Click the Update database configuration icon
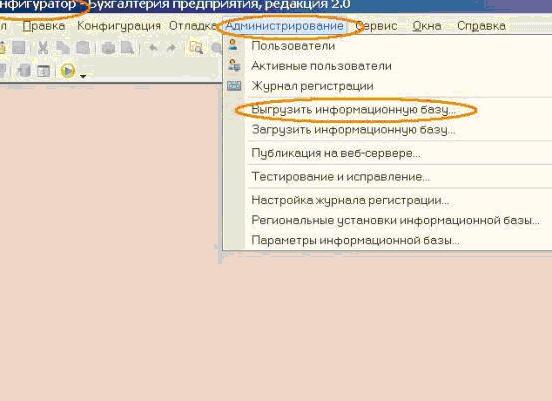 (24, 71)
